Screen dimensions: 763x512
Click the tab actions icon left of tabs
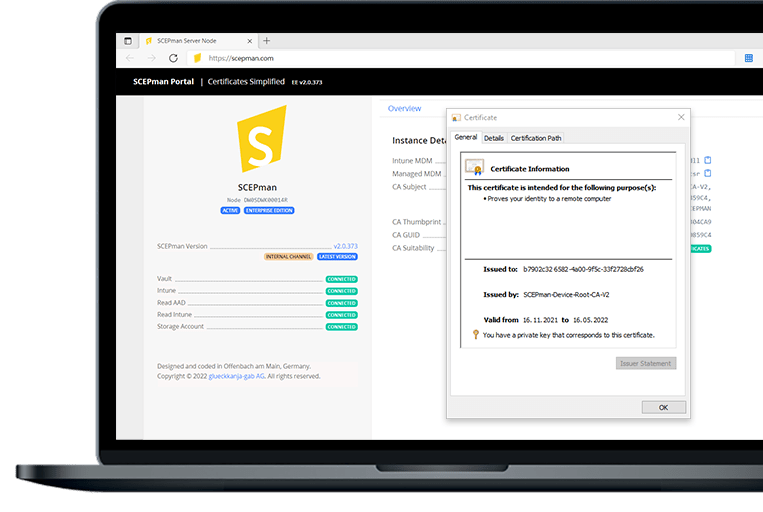point(128,41)
